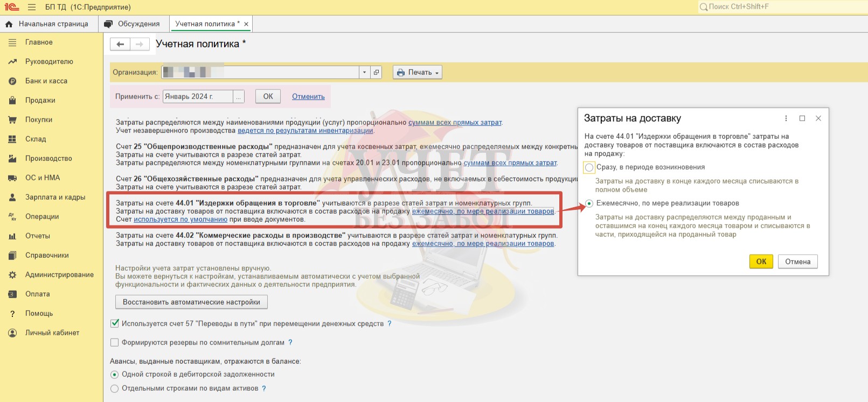Open the hamburger main menu icon
Image resolution: width=868 pixels, height=402 pixels.
click(x=32, y=7)
